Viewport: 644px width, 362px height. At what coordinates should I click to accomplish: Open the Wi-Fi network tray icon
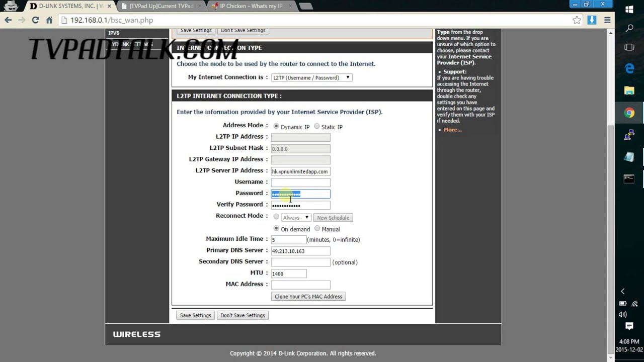click(x=635, y=304)
